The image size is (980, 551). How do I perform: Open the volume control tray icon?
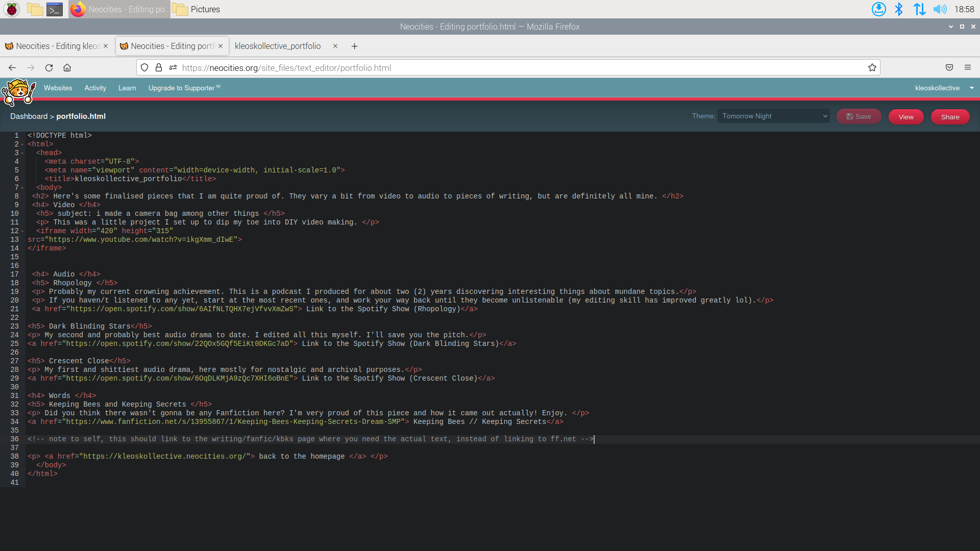click(x=940, y=9)
